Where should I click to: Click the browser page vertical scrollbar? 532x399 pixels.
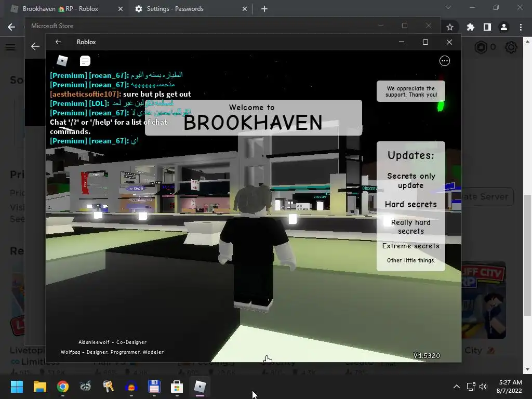[527, 256]
